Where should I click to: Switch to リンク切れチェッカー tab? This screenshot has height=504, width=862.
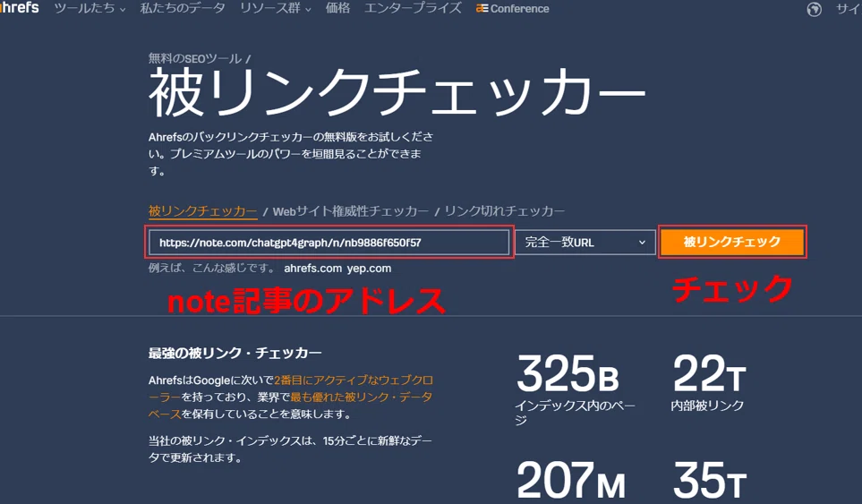(x=504, y=211)
